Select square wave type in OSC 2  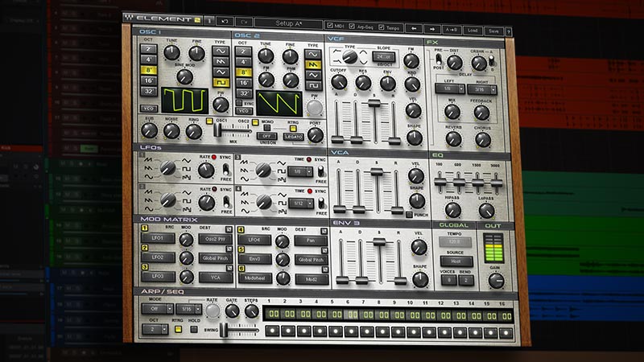pyautogui.click(x=313, y=86)
